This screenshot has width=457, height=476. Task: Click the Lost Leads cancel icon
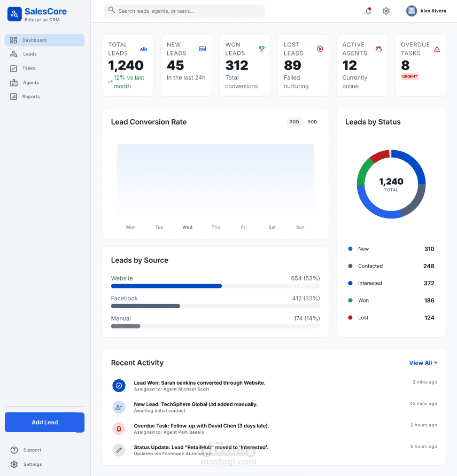[320, 49]
